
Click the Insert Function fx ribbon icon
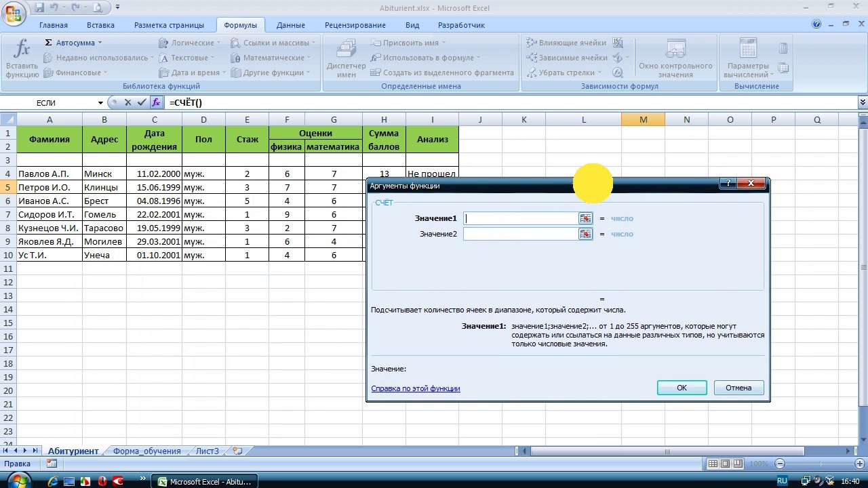pos(22,49)
